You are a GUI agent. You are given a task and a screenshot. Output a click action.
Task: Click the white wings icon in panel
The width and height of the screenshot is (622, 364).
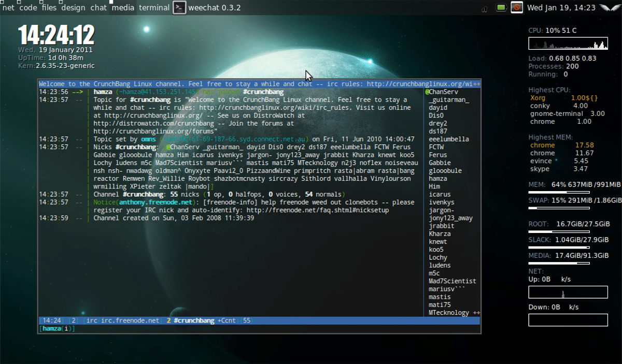(610, 7)
